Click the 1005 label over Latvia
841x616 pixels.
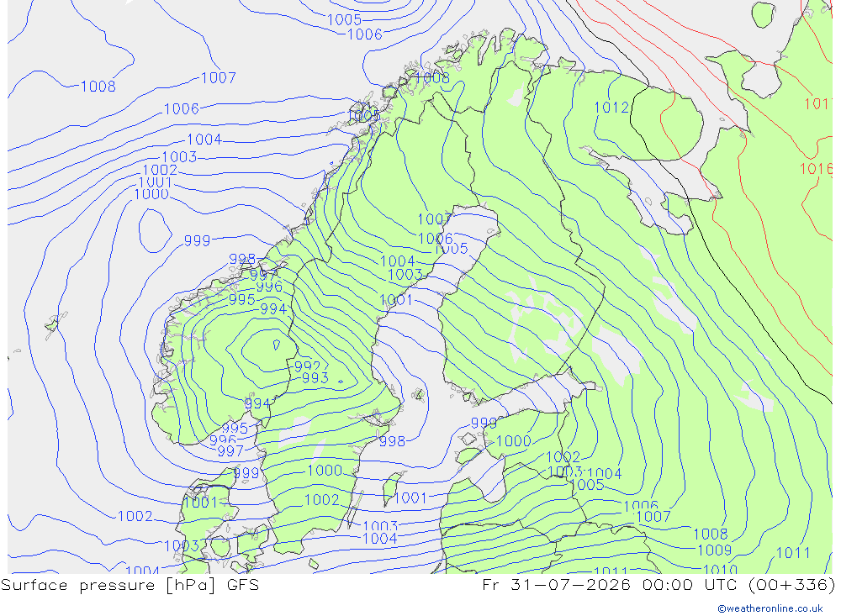click(588, 485)
